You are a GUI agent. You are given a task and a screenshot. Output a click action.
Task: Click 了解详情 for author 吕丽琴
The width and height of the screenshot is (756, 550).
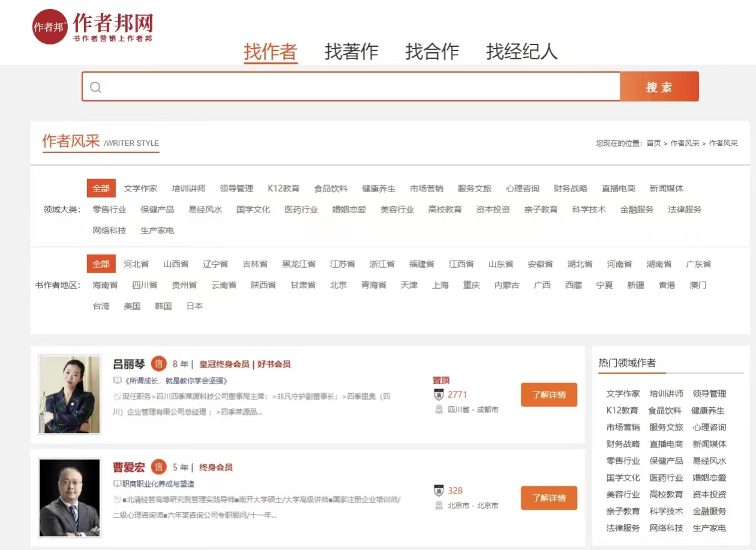[x=548, y=395]
